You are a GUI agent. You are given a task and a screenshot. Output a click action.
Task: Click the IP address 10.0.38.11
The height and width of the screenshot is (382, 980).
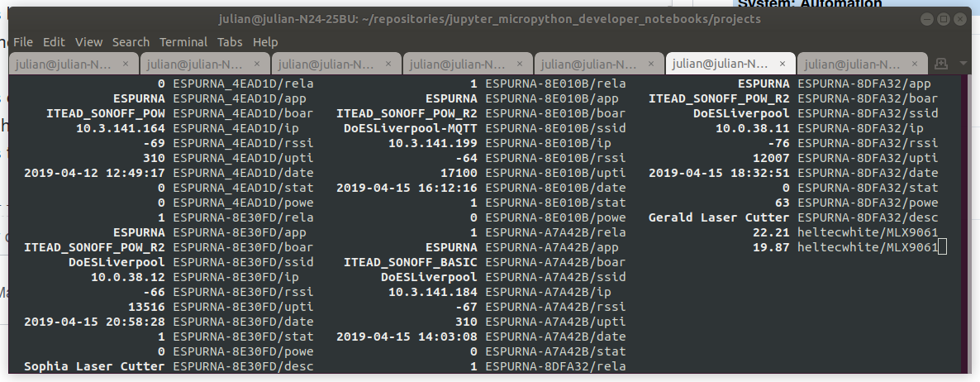(753, 128)
